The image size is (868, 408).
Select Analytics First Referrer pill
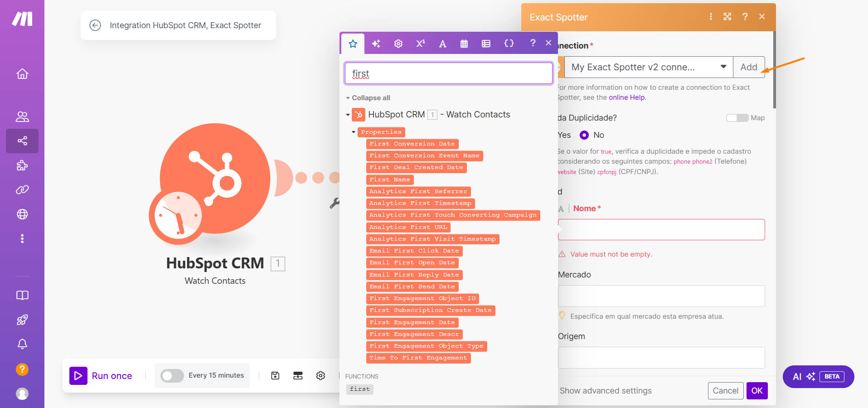418,191
